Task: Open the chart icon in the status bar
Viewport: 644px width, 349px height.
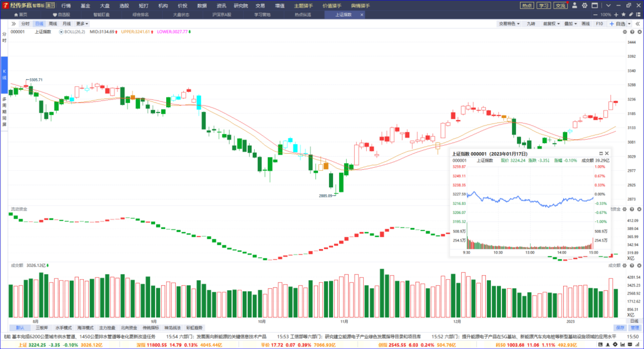Action: pyautogui.click(x=623, y=345)
